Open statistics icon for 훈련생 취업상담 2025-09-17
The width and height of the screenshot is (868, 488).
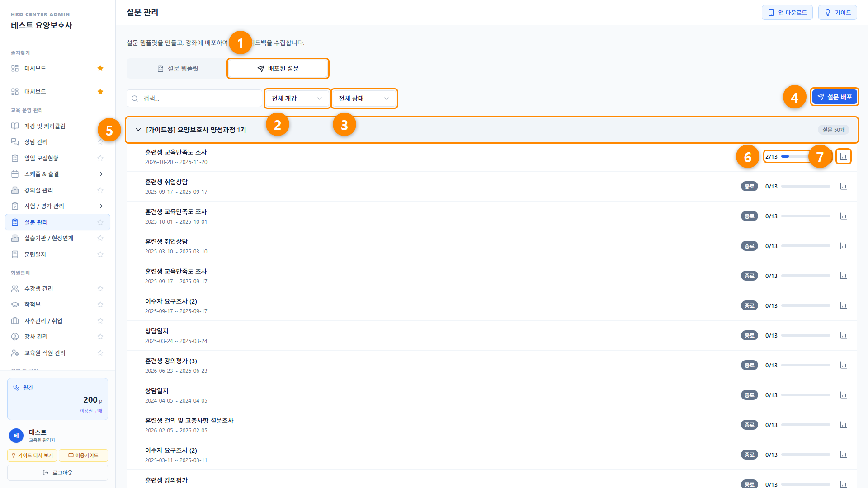843,186
